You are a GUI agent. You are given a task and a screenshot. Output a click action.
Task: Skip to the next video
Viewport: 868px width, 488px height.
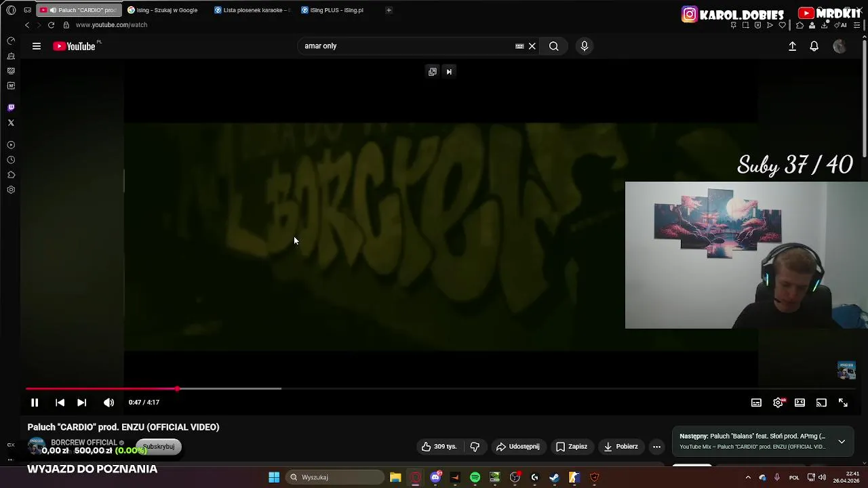[82, 403]
